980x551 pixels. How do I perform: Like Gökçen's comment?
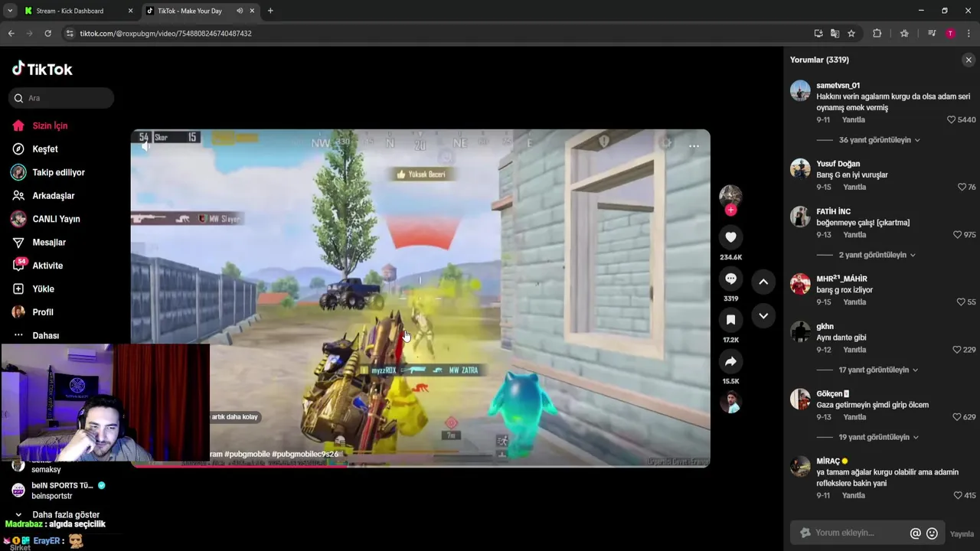(x=956, y=417)
